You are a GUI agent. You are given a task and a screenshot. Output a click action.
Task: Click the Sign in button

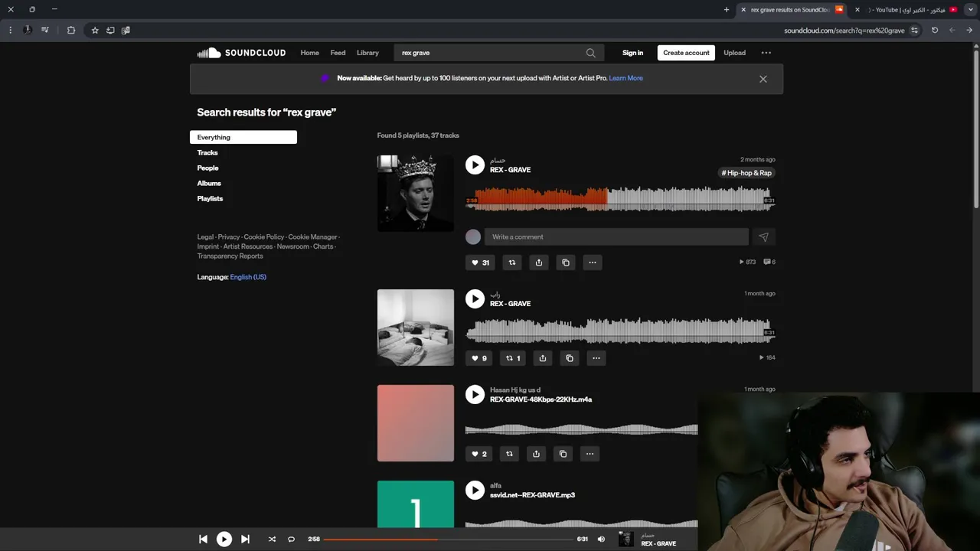(632, 53)
